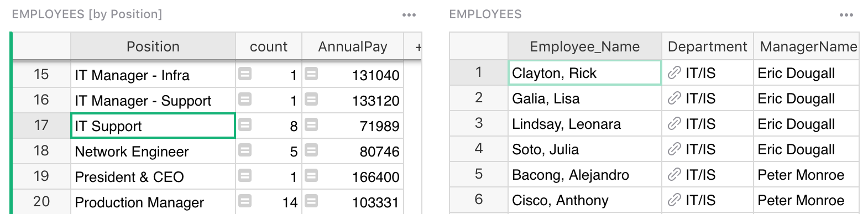Click the formula icon beside IT Support count

point(245,125)
